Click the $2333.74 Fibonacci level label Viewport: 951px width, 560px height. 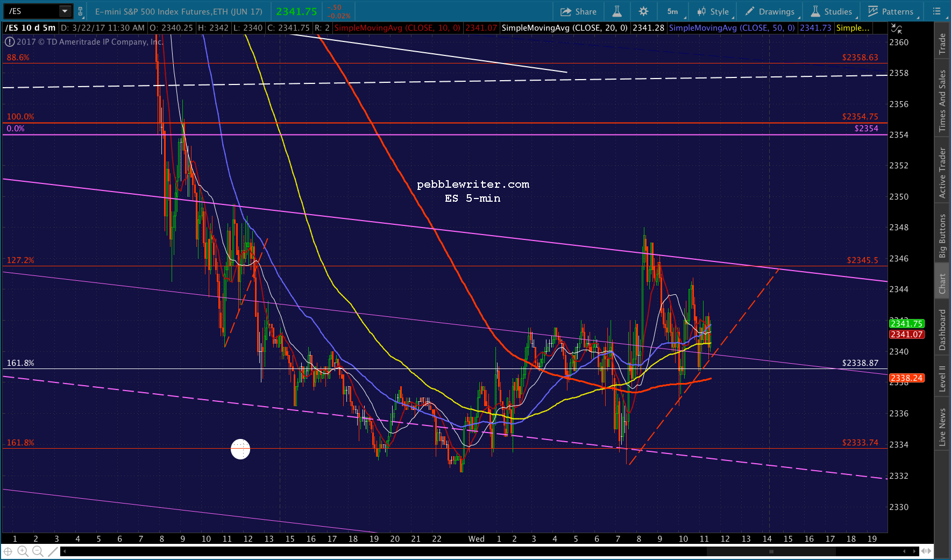coord(860,443)
